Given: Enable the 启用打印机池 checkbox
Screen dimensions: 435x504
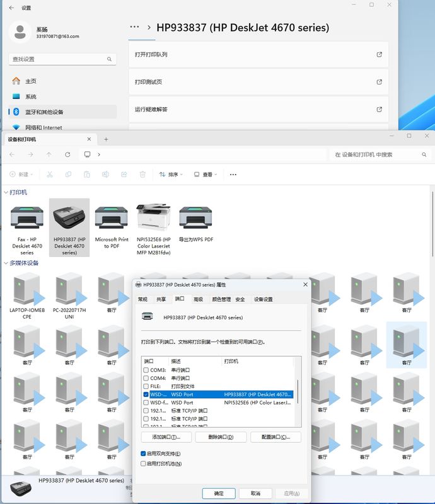Looking at the screenshot, I should click(144, 464).
